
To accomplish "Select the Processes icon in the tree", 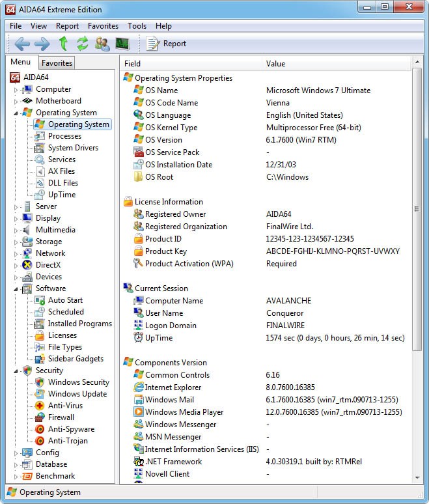I will [x=40, y=136].
